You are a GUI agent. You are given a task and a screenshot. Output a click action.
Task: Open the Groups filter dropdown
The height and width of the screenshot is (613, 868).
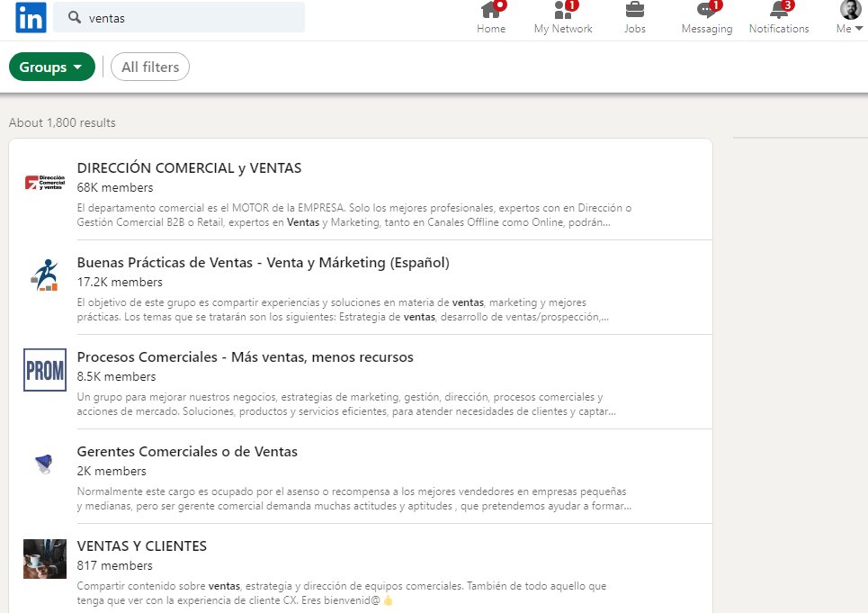tap(51, 67)
